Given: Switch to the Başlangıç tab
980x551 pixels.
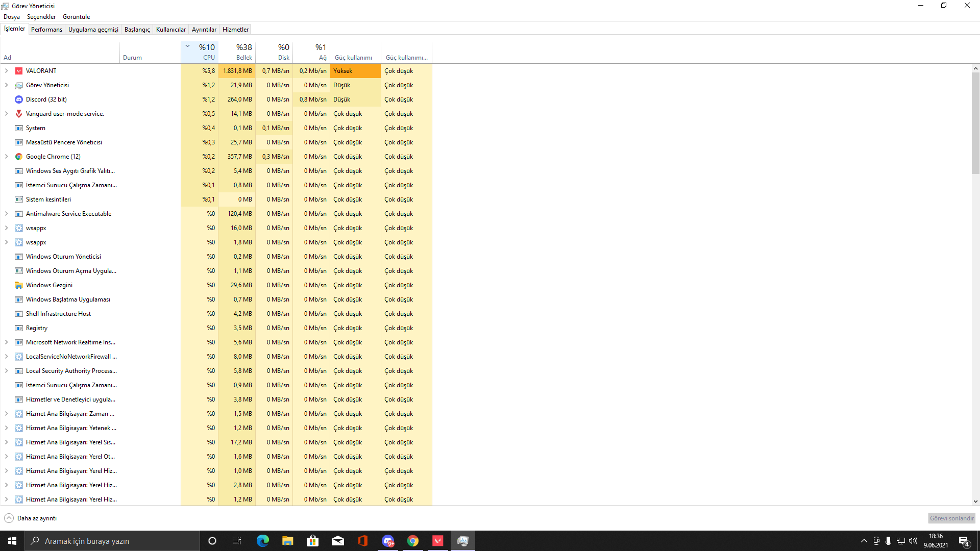Looking at the screenshot, I should (x=137, y=30).
